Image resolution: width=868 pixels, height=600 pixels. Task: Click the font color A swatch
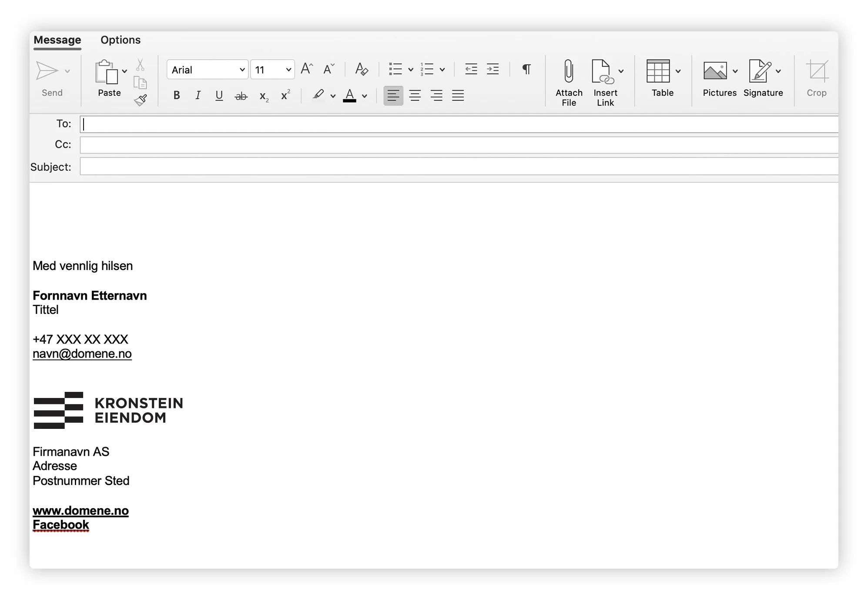[x=349, y=95]
